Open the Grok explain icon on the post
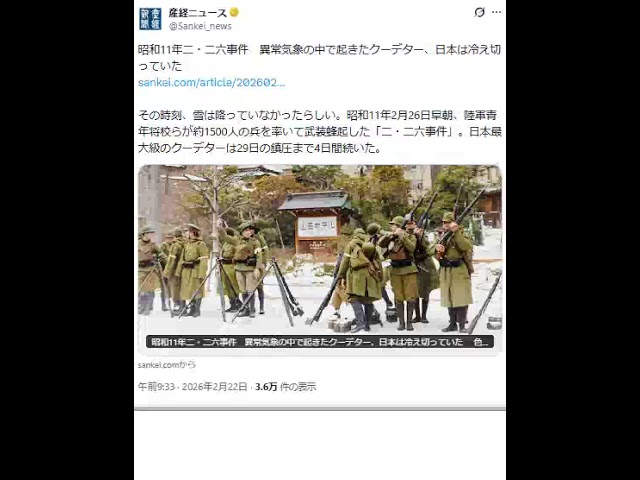Screen dimensions: 640x480 click(479, 12)
